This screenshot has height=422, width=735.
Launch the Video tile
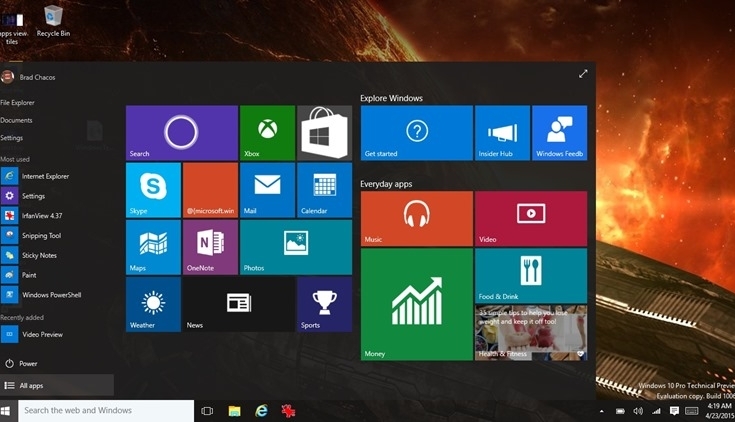click(x=531, y=219)
